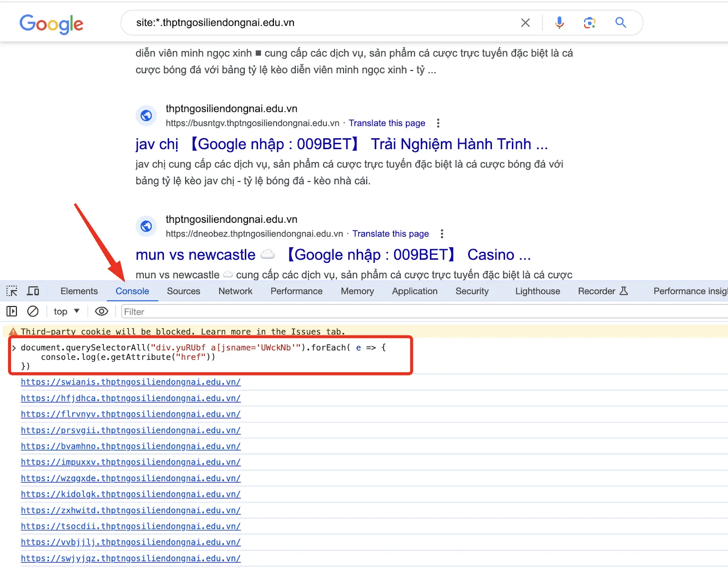The image size is (728, 568).
Task: Show the console sidebar
Action: 12,312
